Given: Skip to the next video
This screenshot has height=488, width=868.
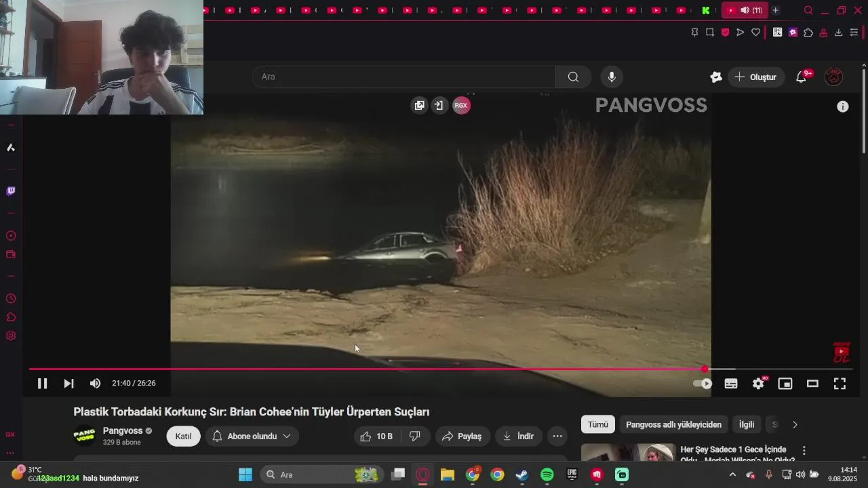Looking at the screenshot, I should 68,384.
